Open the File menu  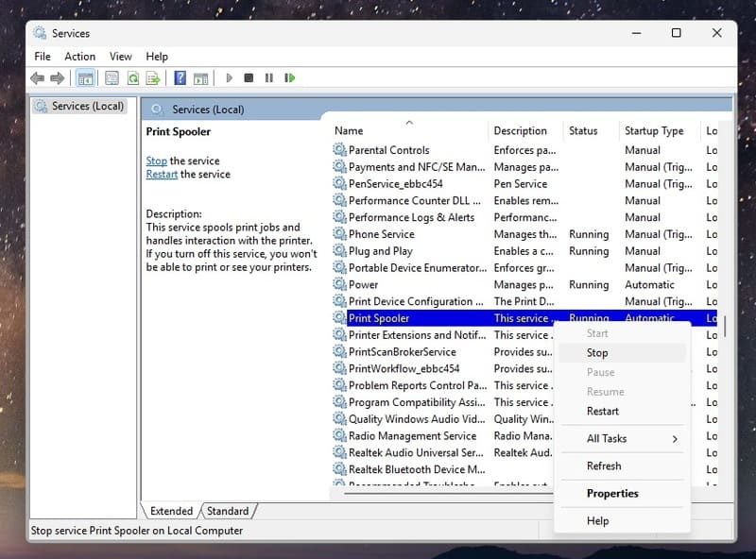pos(43,57)
